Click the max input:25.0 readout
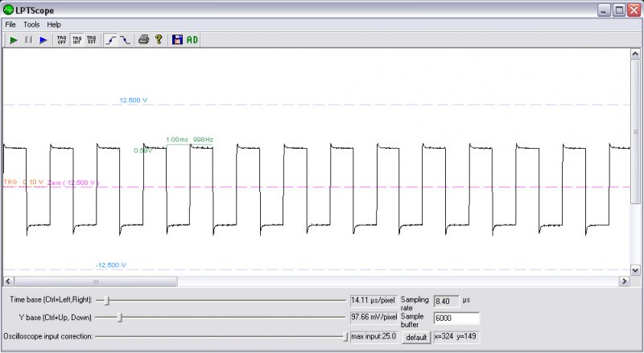 [374, 337]
